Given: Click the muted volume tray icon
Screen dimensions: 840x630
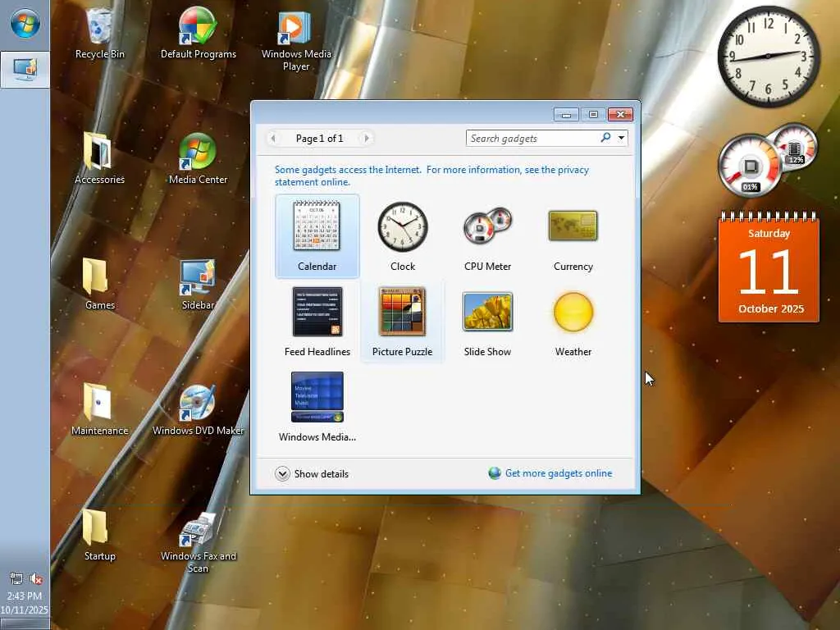Looking at the screenshot, I should tap(36, 578).
